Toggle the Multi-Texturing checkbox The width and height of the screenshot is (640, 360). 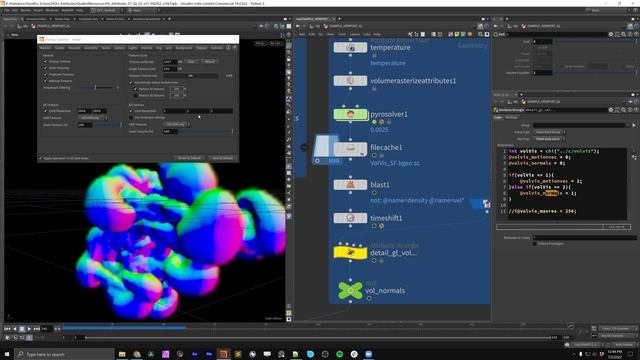(x=45, y=68)
